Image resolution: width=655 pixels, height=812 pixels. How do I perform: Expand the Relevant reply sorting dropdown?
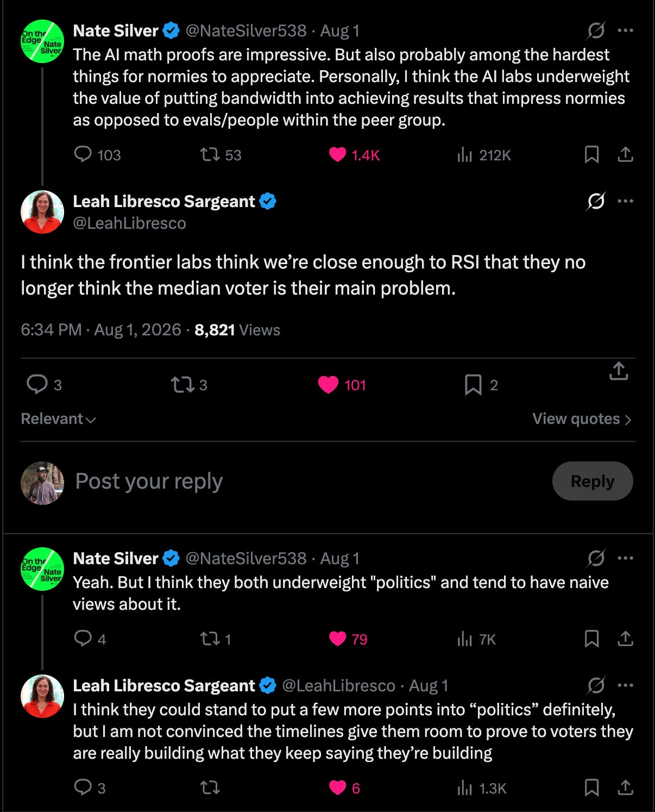pyautogui.click(x=58, y=419)
